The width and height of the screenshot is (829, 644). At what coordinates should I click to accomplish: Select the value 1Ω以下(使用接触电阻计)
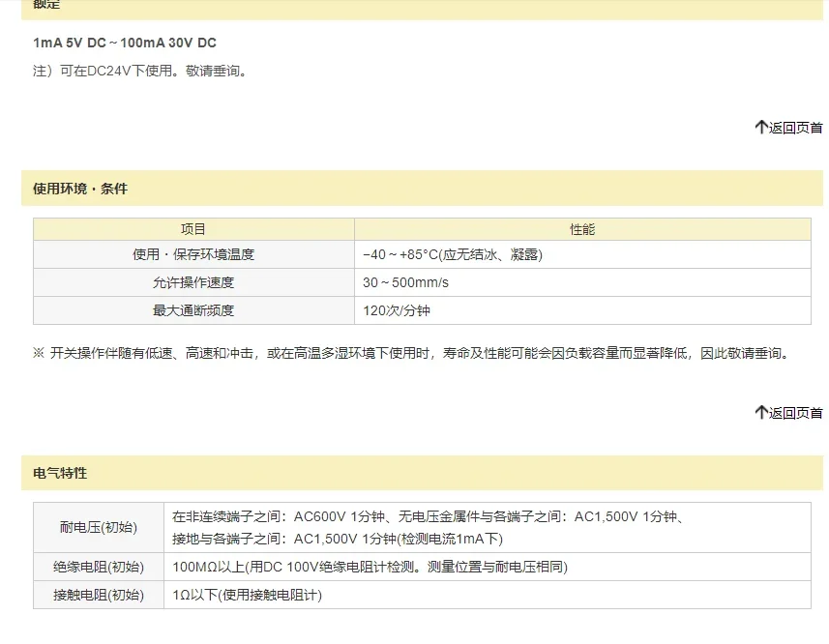(247, 595)
